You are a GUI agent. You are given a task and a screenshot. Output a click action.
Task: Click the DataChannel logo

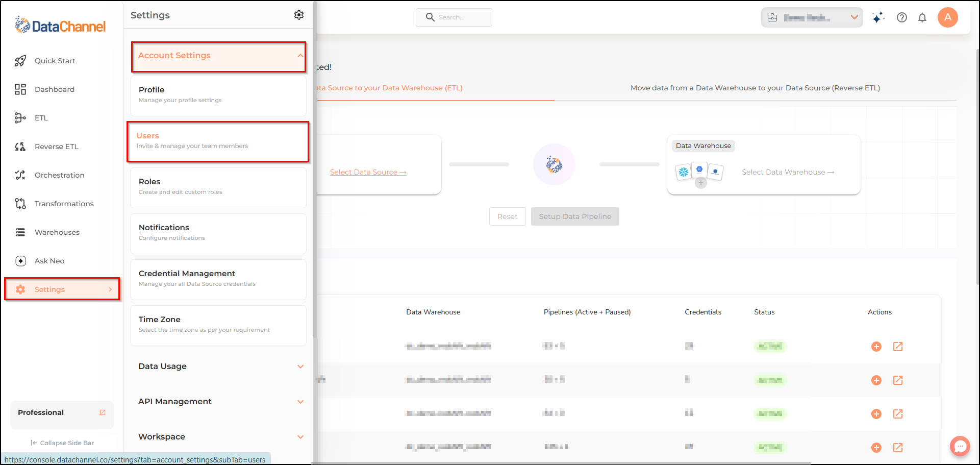[60, 25]
